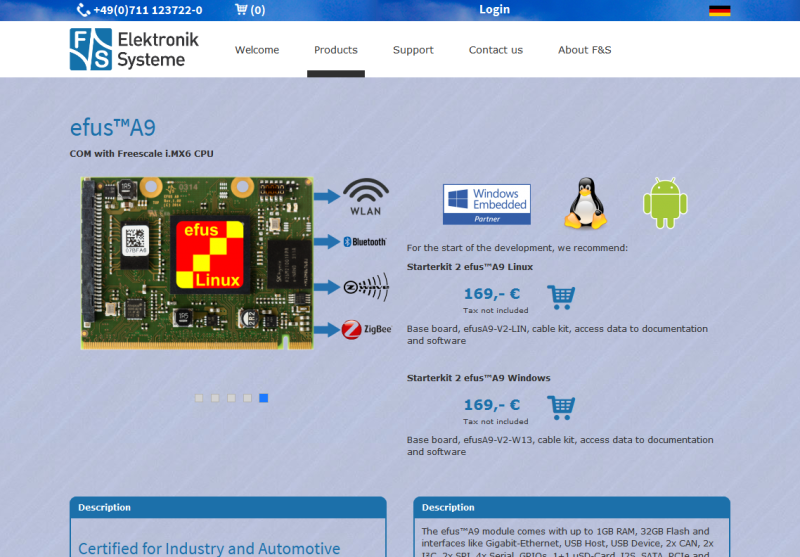
Task: Click 'COM with Freescale i.MX6 CPU' subtitle
Action: tap(142, 154)
